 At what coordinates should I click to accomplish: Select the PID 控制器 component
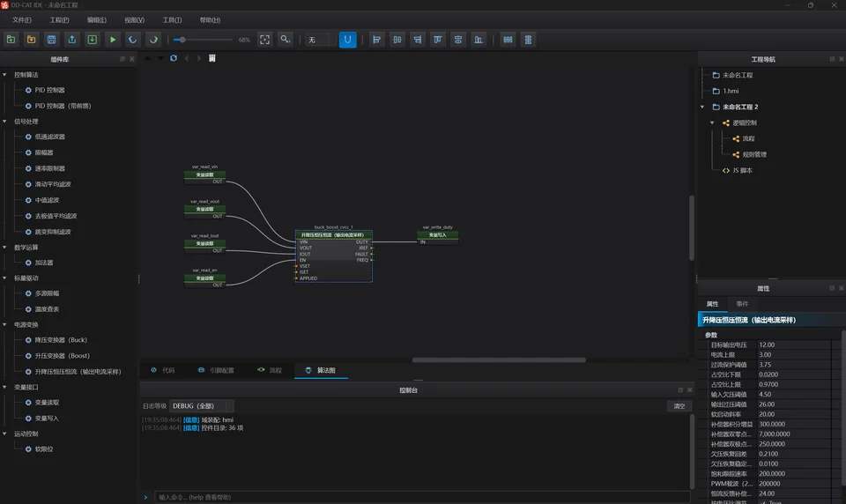[49, 90]
